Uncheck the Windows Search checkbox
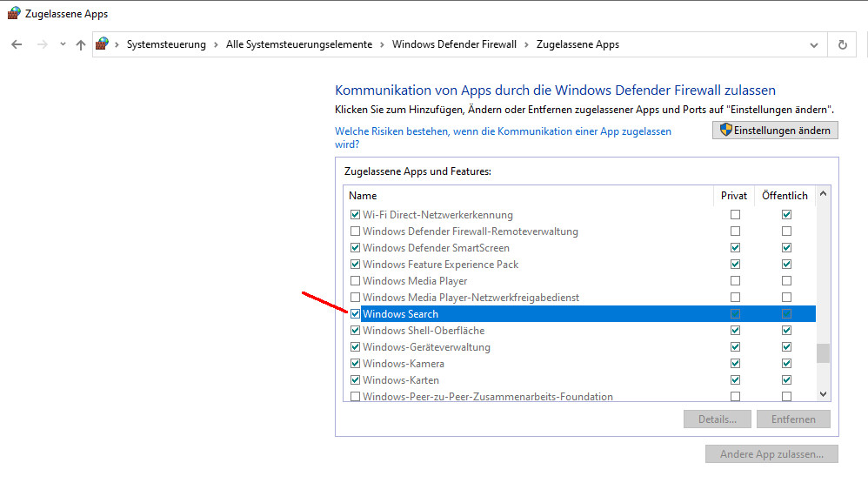This screenshot has height=483, width=868. click(355, 314)
